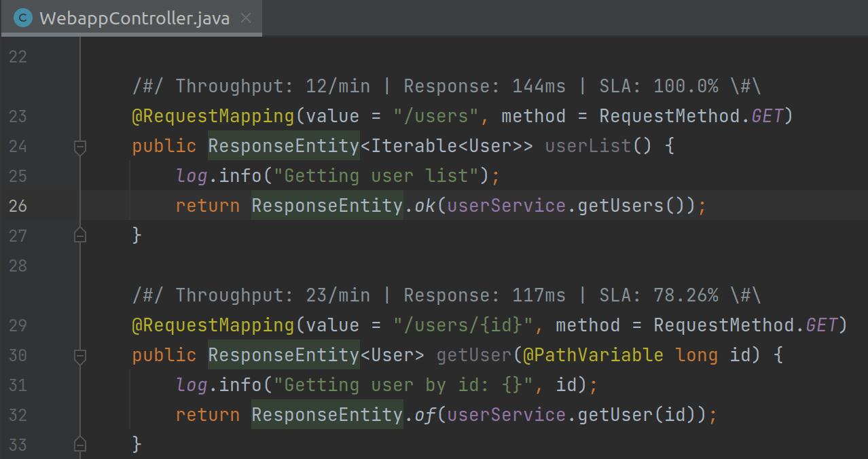Viewport: 868px width, 459px height.
Task: Click the Throughput 12/min metric above userList
Action: [272, 86]
